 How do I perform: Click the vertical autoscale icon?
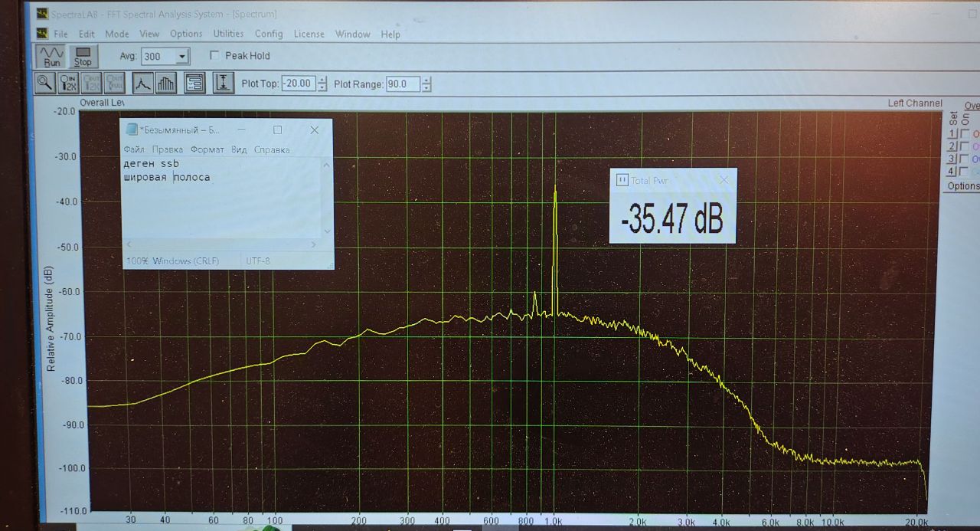click(223, 83)
